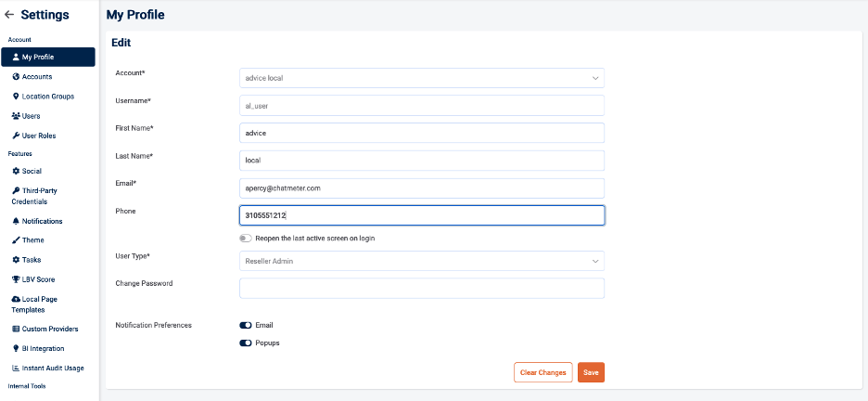Turn off Popups notification toggle

[246, 343]
